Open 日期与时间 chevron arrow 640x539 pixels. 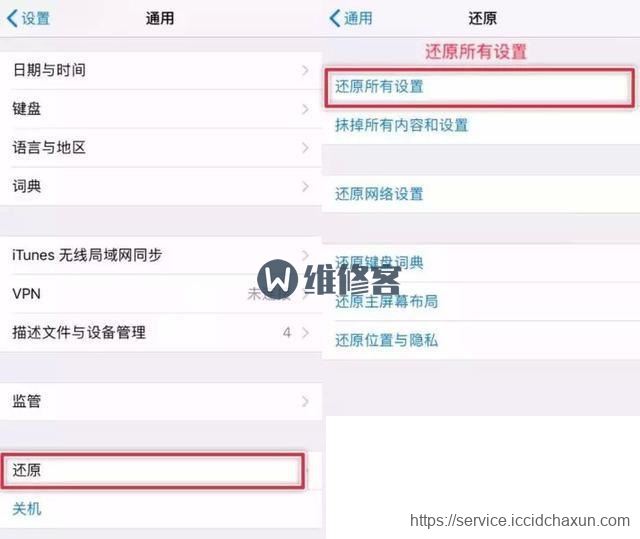pyautogui.click(x=305, y=70)
